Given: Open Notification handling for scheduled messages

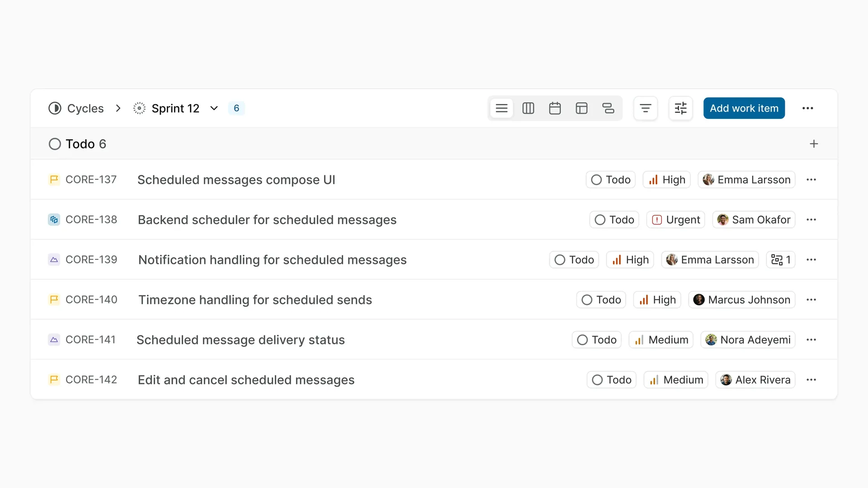Looking at the screenshot, I should tap(273, 260).
